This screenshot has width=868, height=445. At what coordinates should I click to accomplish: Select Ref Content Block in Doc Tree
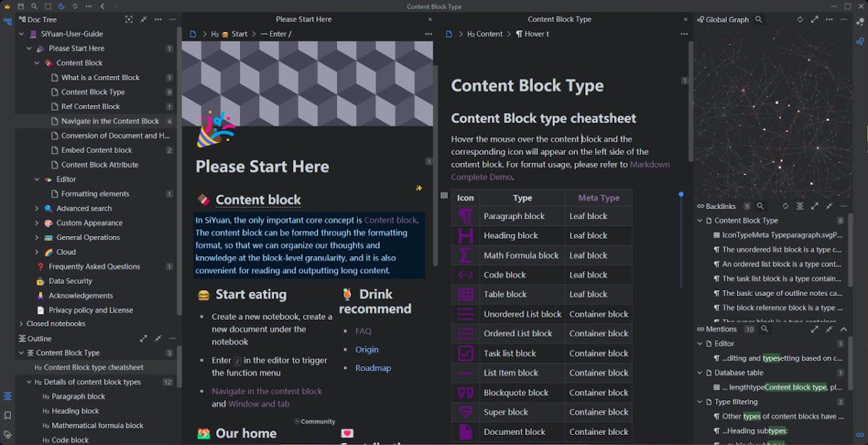click(90, 106)
